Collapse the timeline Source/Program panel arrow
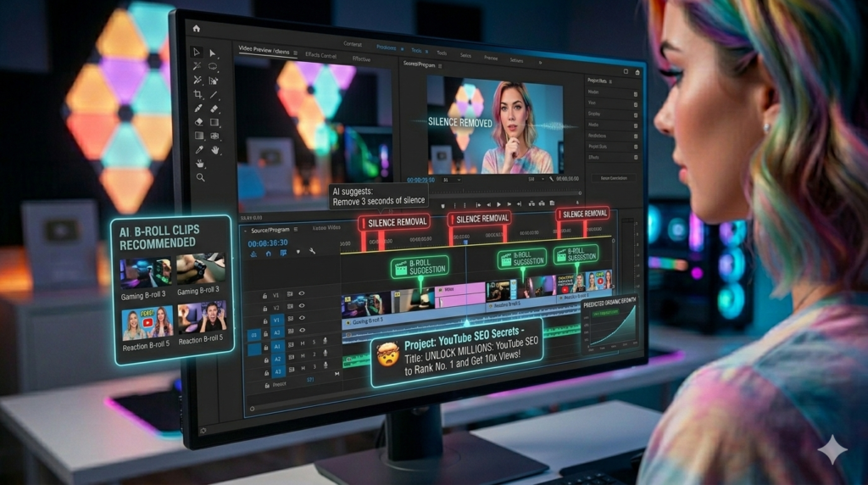The image size is (868, 485). pyautogui.click(x=245, y=231)
